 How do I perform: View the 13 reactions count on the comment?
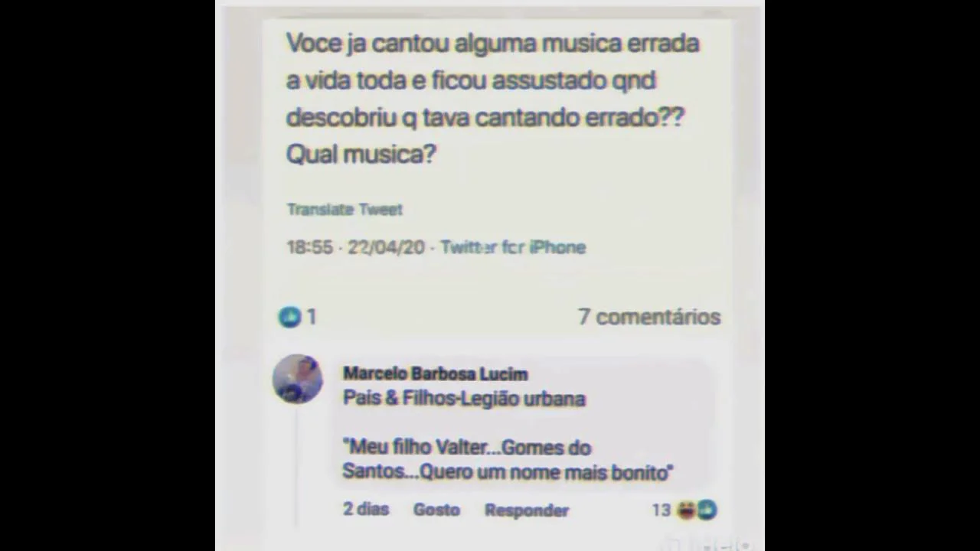661,510
